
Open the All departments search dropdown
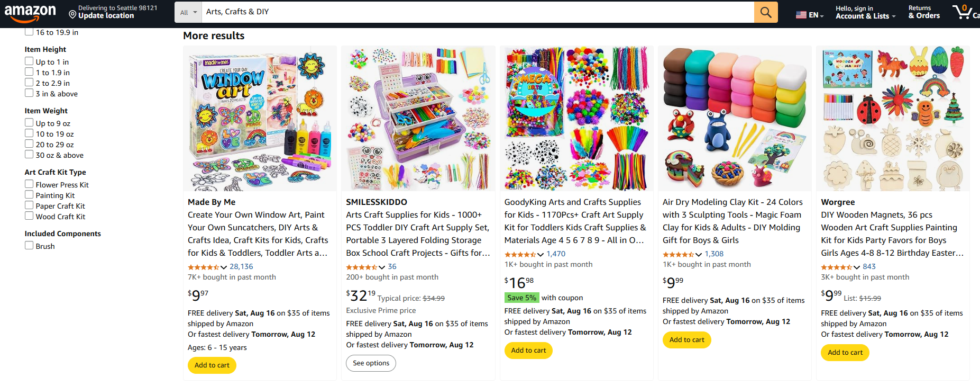188,12
